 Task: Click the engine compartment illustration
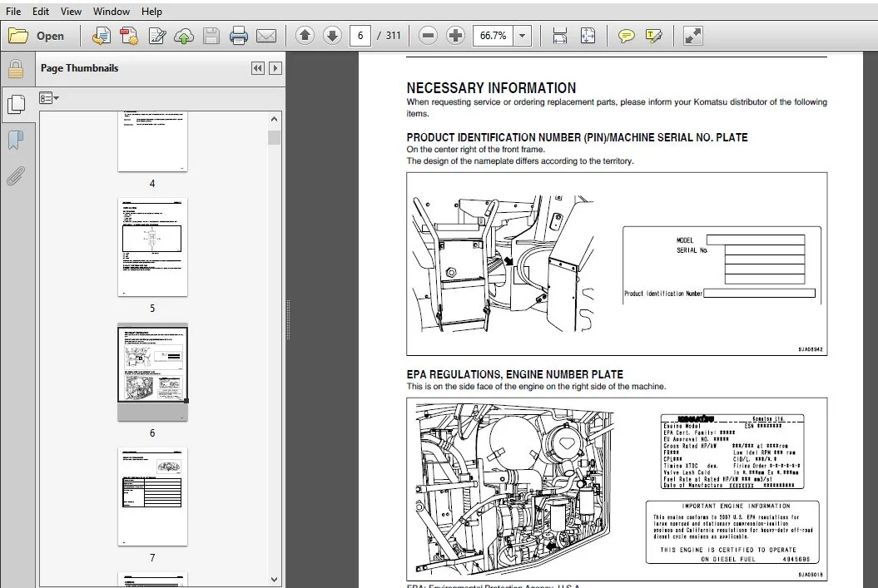click(x=514, y=490)
